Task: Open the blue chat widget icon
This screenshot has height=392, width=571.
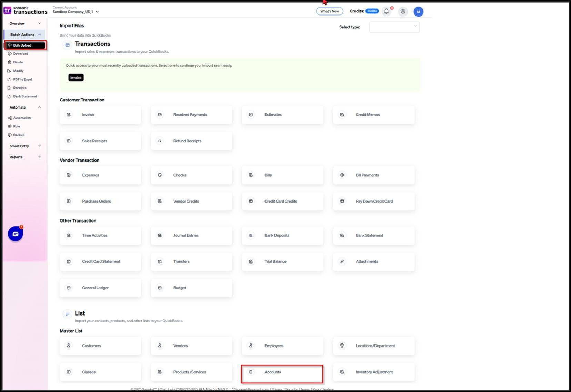Action: pos(16,234)
